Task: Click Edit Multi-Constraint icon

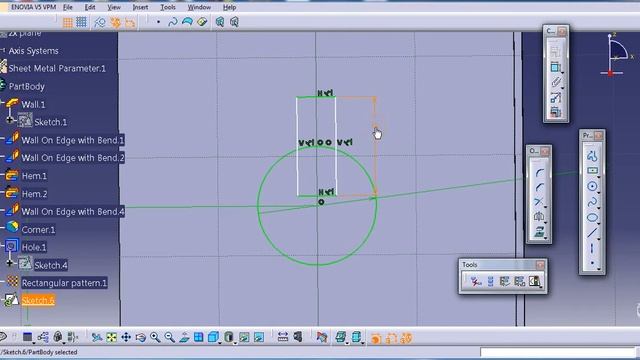Action: (556, 111)
